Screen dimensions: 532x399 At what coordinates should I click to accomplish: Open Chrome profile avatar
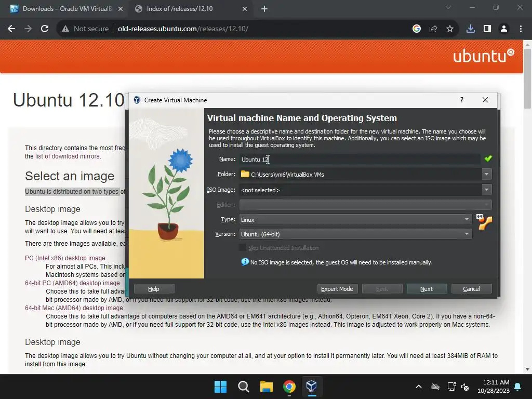coord(504,29)
